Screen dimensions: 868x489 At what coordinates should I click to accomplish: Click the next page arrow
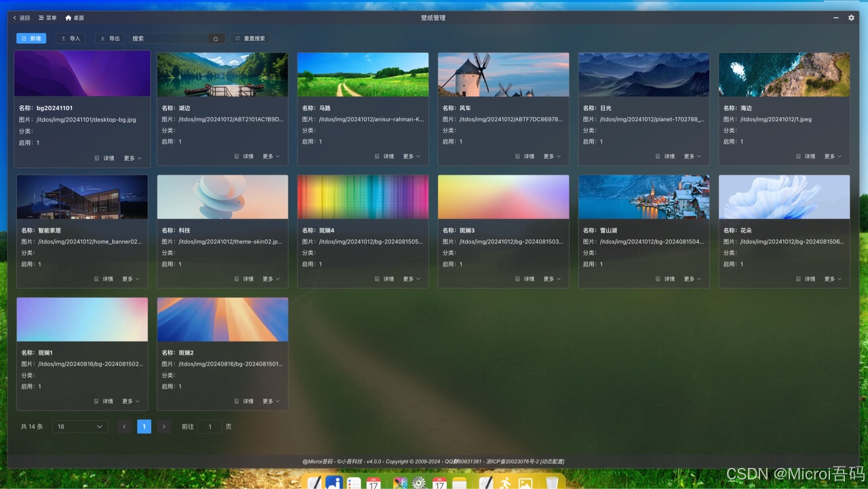pyautogui.click(x=163, y=427)
